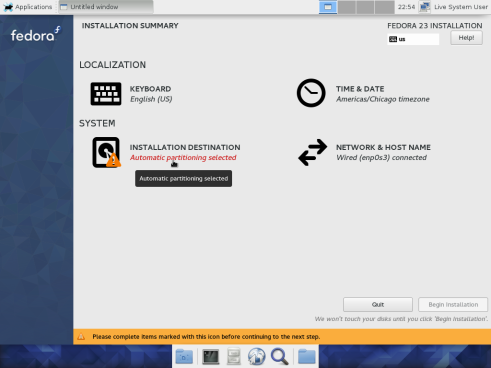This screenshot has width=491, height=368.
Task: Click the 'Please complete items marked' message
Action: 206,337
